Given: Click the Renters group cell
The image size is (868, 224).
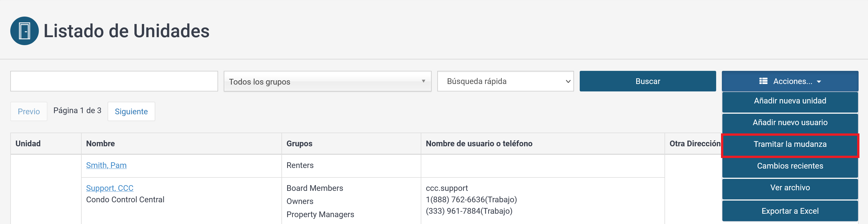Looking at the screenshot, I should click(300, 165).
